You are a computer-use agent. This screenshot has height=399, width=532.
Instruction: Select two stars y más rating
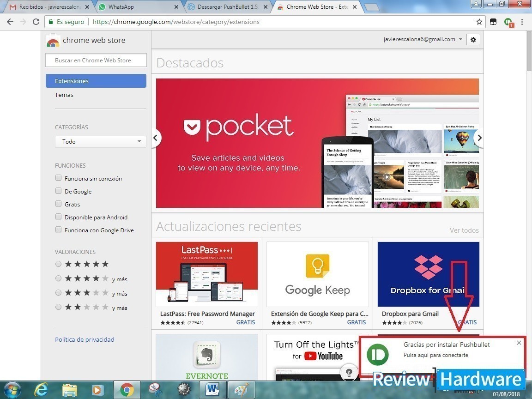58,307
